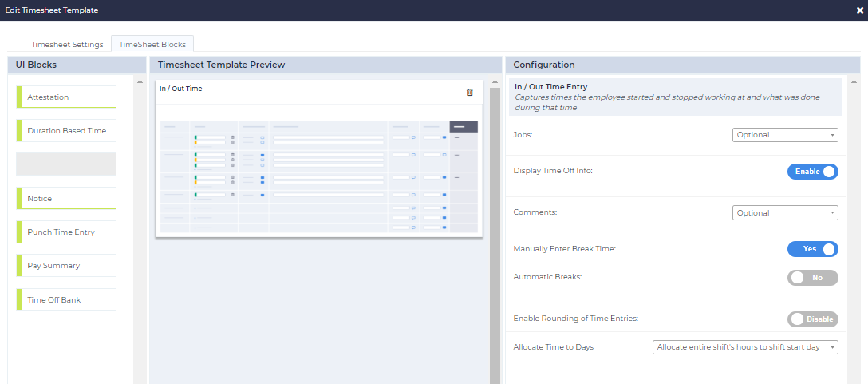Select the Attestation UI block
This screenshot has height=384, width=868.
pos(67,97)
